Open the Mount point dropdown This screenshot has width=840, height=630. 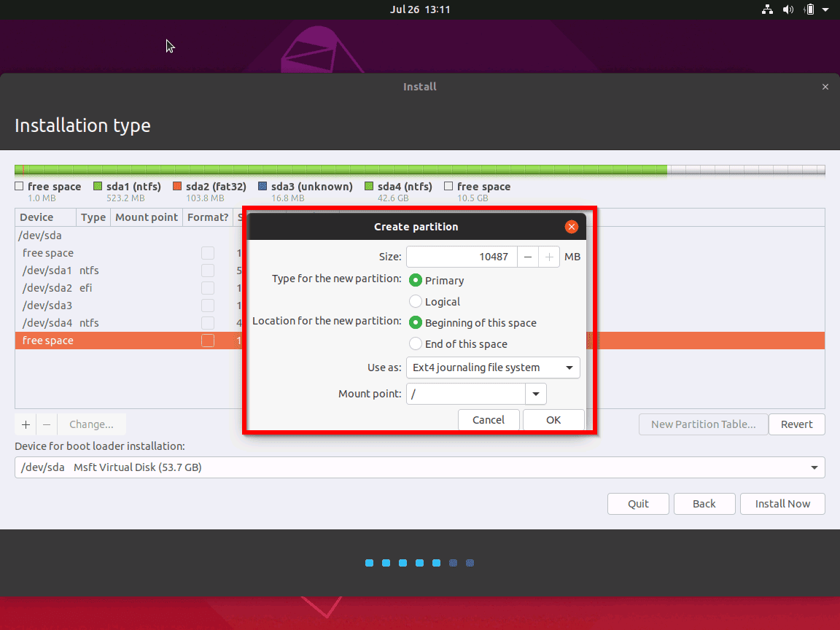535,394
